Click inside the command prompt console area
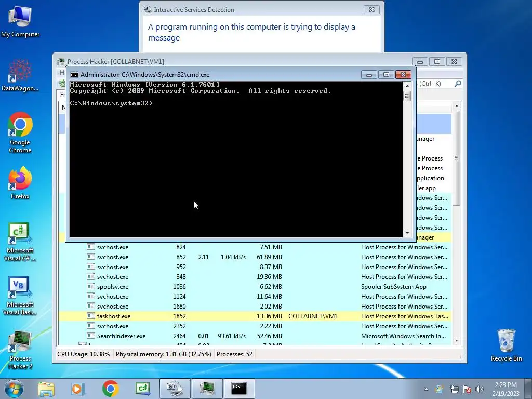This screenshot has height=399, width=532. coord(236,159)
